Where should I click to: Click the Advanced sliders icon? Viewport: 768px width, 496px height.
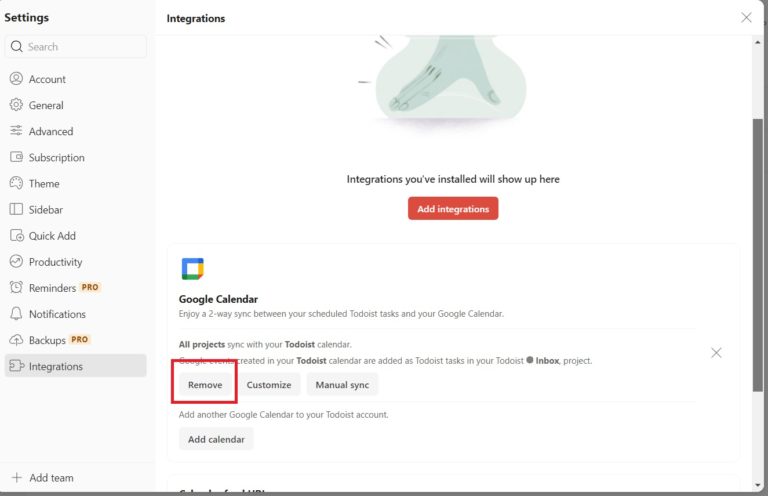point(16,131)
